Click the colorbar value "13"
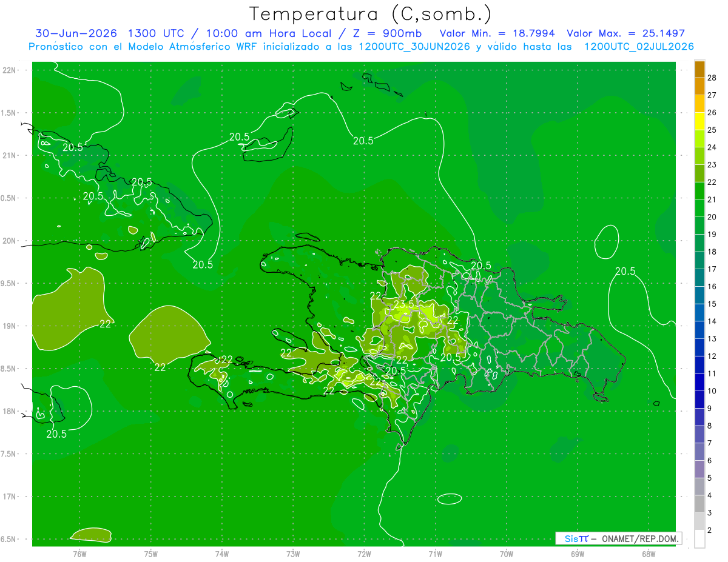 pos(712,339)
